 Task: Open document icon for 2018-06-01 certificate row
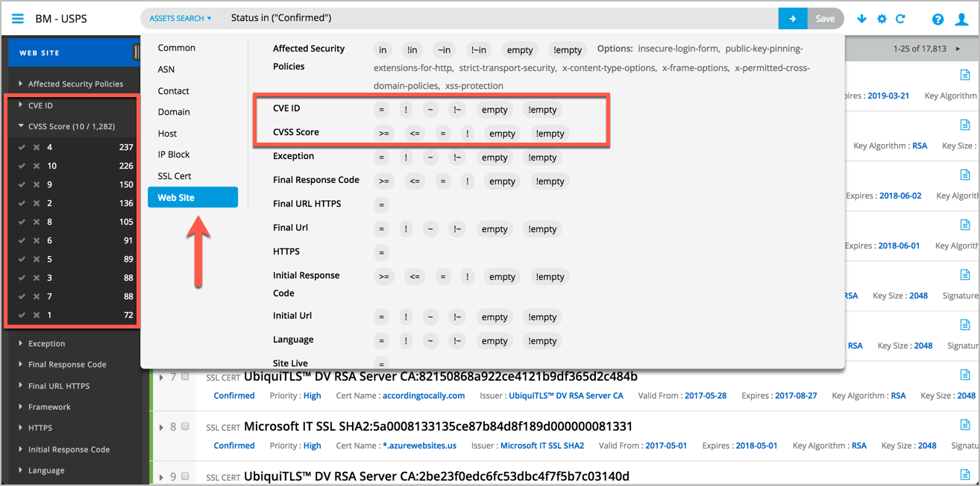(964, 225)
